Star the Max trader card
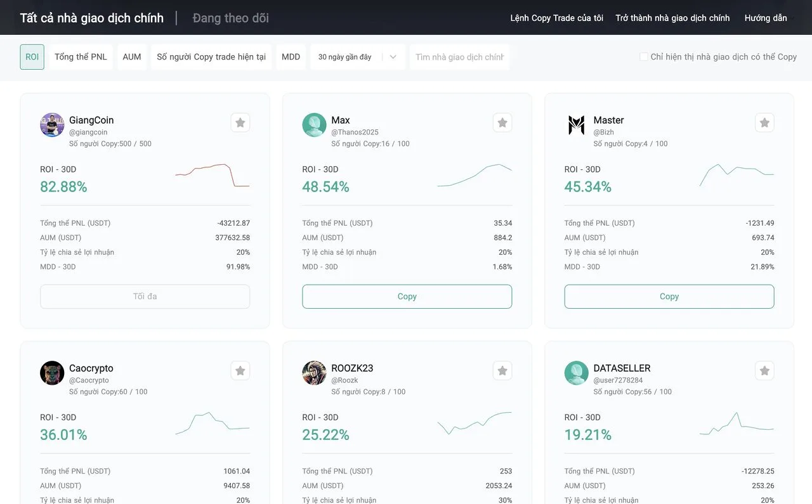This screenshot has height=504, width=812. 502,123
